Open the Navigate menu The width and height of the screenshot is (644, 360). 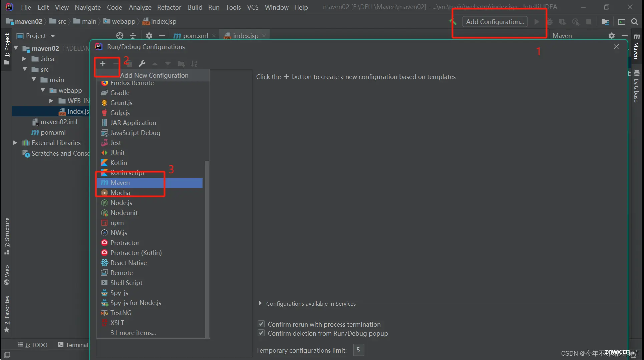pyautogui.click(x=87, y=7)
